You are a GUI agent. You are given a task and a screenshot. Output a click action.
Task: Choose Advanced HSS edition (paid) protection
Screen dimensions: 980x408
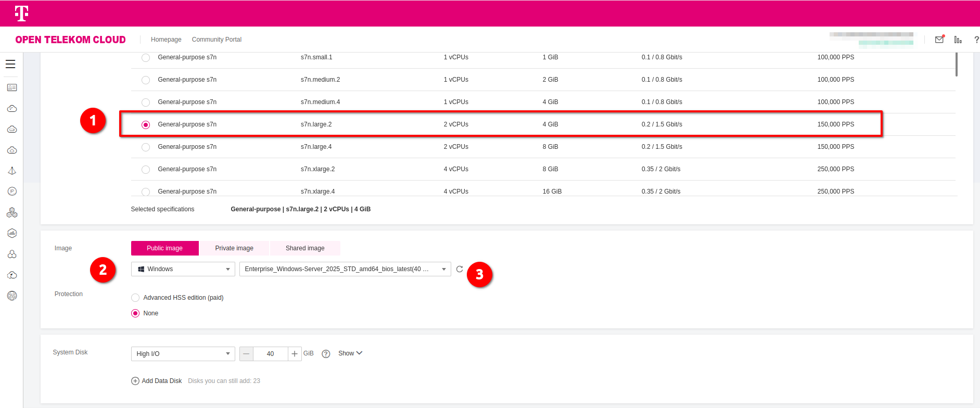(135, 298)
